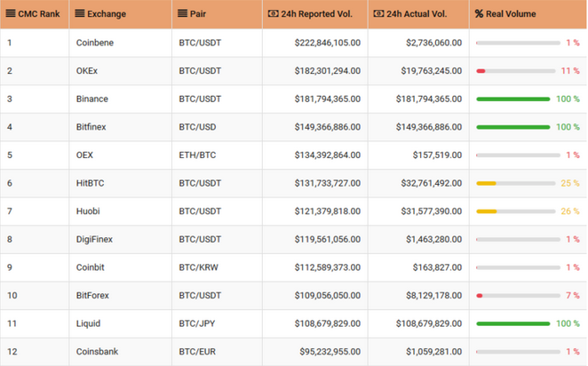The width and height of the screenshot is (588, 366).
Task: Click the BTC/USDT pair for Coinbene
Action: tap(200, 43)
